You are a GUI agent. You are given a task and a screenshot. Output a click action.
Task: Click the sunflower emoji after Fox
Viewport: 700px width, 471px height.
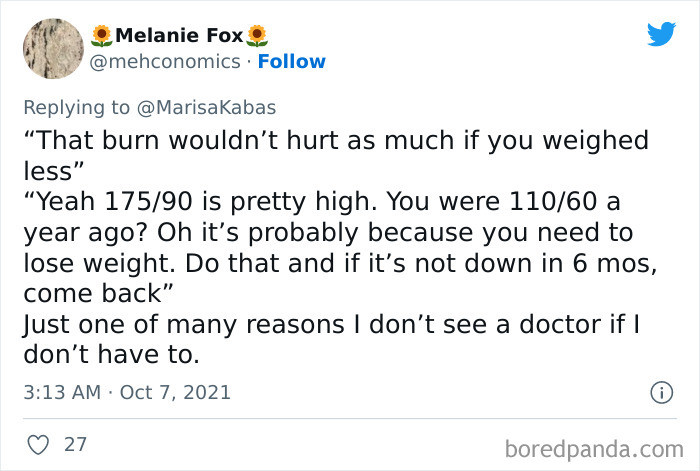pyautogui.click(x=258, y=36)
